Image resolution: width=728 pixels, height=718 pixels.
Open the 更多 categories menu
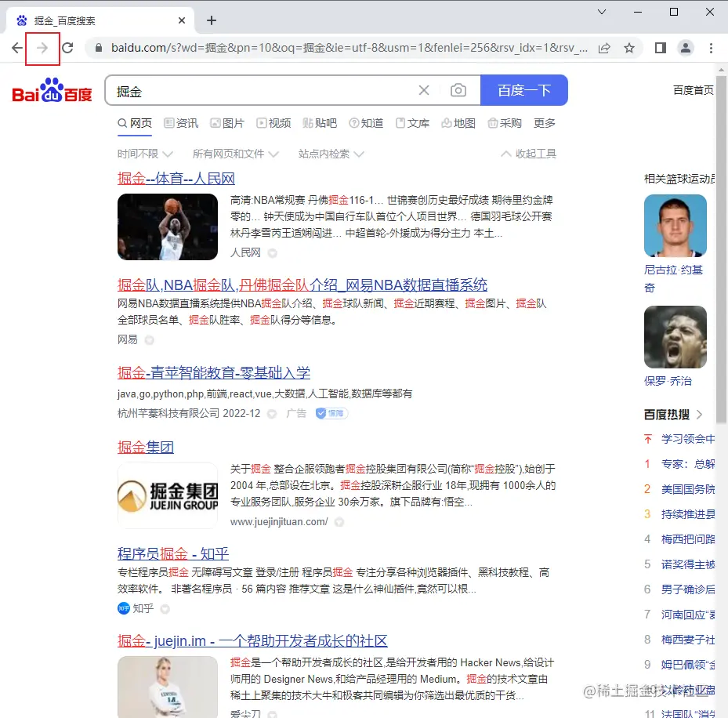544,123
